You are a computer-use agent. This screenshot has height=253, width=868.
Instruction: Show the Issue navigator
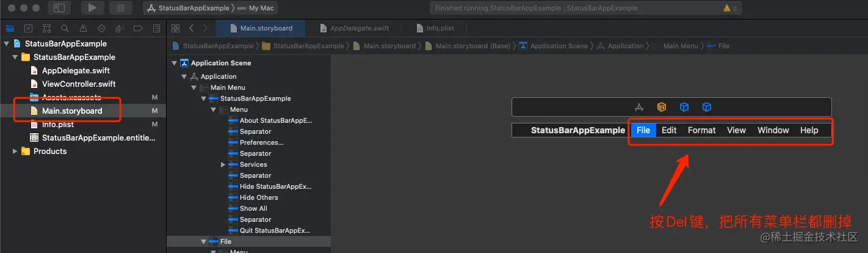click(x=83, y=28)
